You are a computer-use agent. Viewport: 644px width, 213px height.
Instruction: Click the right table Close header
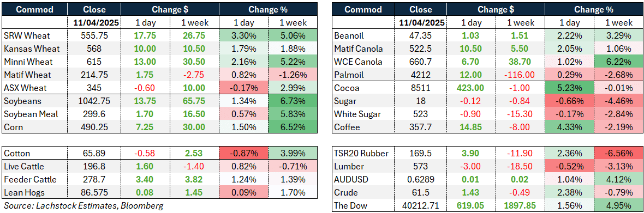tap(421, 9)
